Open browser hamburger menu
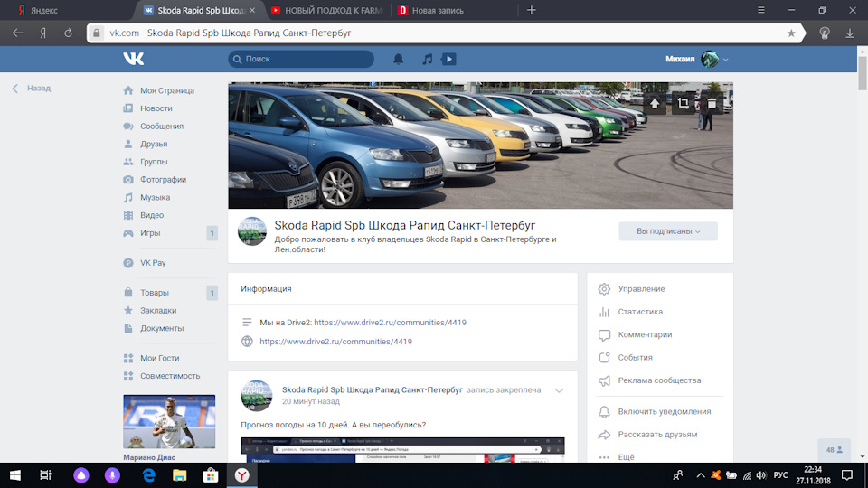Screen dimensions: 868x488 (761, 10)
